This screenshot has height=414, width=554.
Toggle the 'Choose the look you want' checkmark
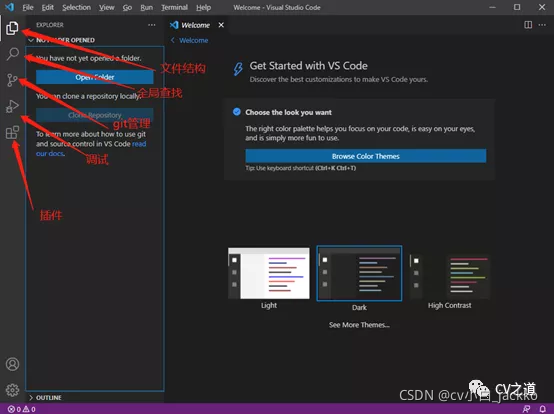(x=237, y=112)
